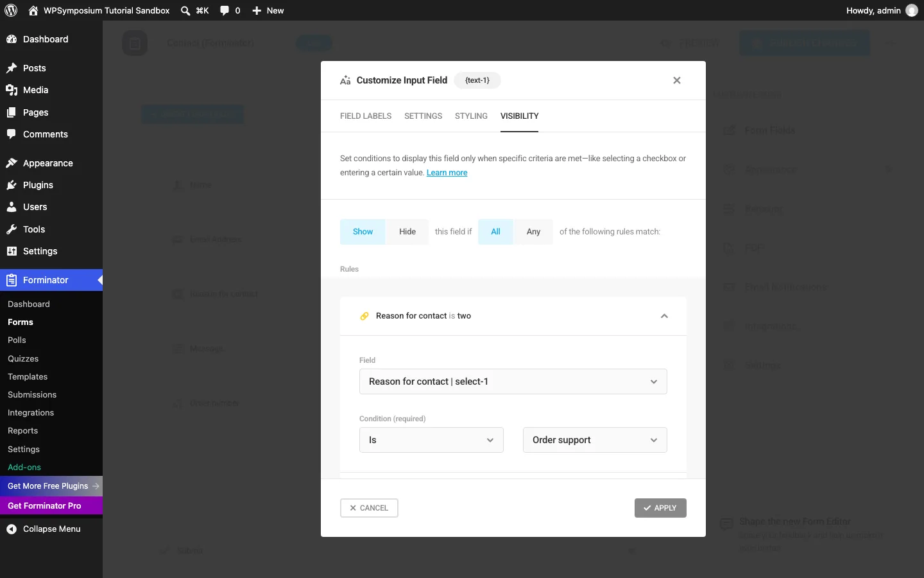Click the Pages icon in sidebar
Screen dimensions: 924x578
tap(12, 112)
